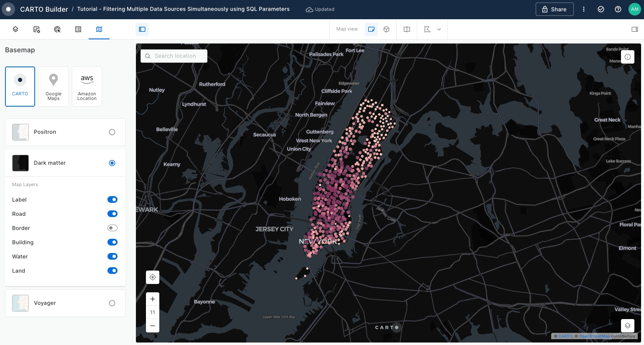This screenshot has height=345, width=644.
Task: Click the CARTO Builder title text
Action: click(44, 9)
